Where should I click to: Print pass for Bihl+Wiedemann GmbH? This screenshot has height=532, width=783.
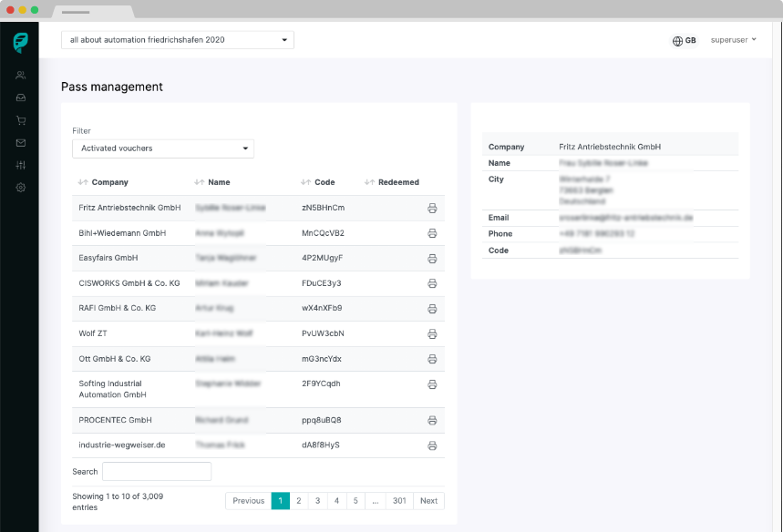pos(432,233)
